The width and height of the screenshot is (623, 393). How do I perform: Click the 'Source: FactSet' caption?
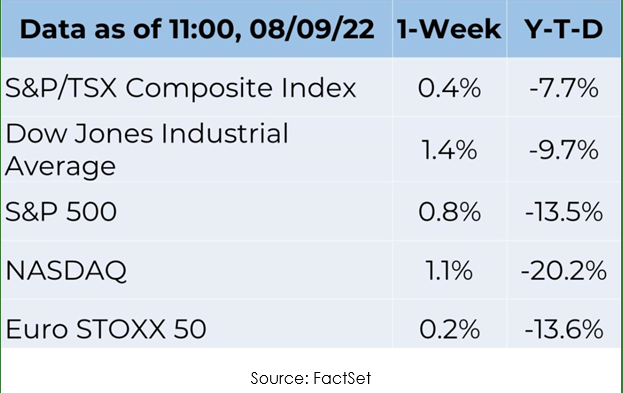311,378
